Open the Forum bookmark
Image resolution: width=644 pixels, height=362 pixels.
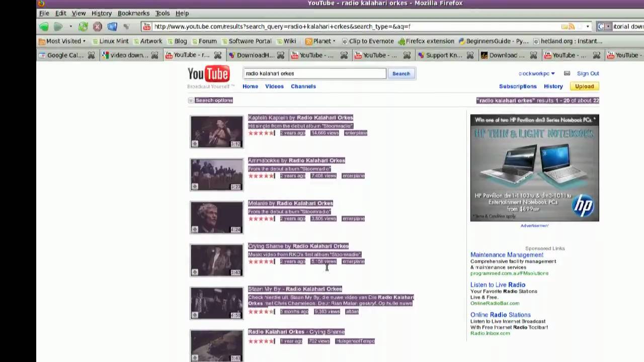[203, 41]
